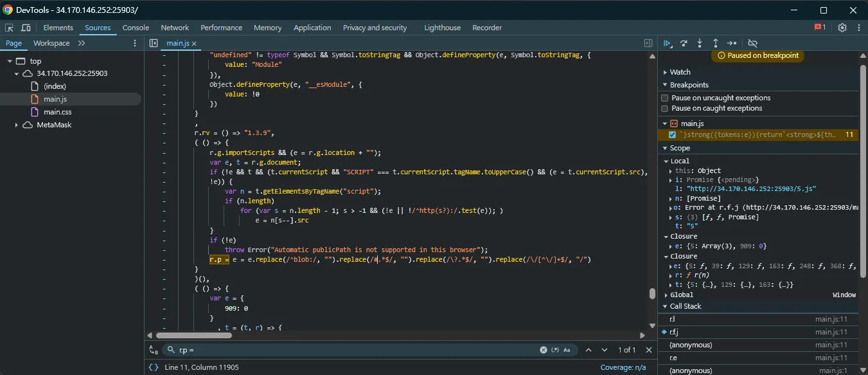Enable Pause on caught exceptions
This screenshot has height=375, width=868.
tap(664, 108)
